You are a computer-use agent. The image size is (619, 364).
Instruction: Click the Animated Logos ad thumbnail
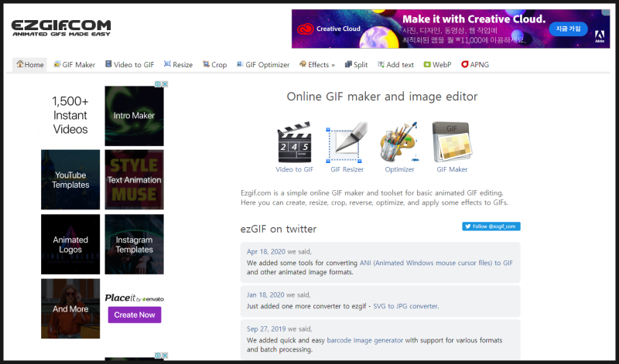pos(70,244)
